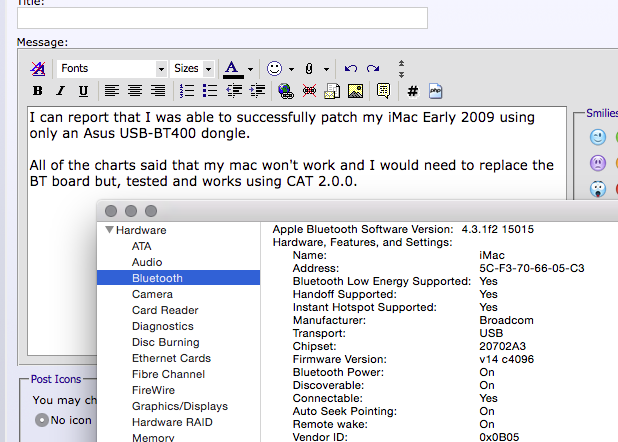Insert an unordered bullet list
This screenshot has height=442, width=618.
click(210, 91)
